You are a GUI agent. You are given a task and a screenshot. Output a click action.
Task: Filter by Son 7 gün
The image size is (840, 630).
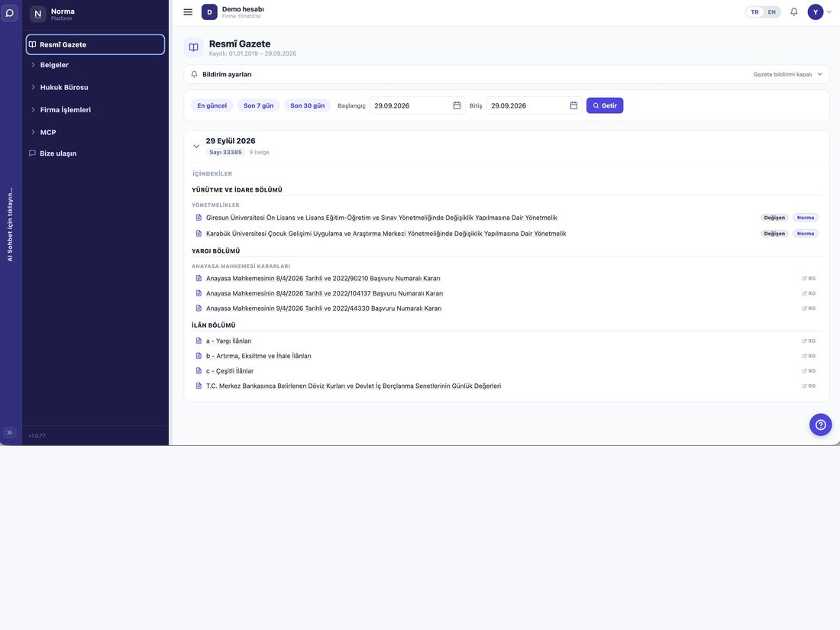point(259,105)
